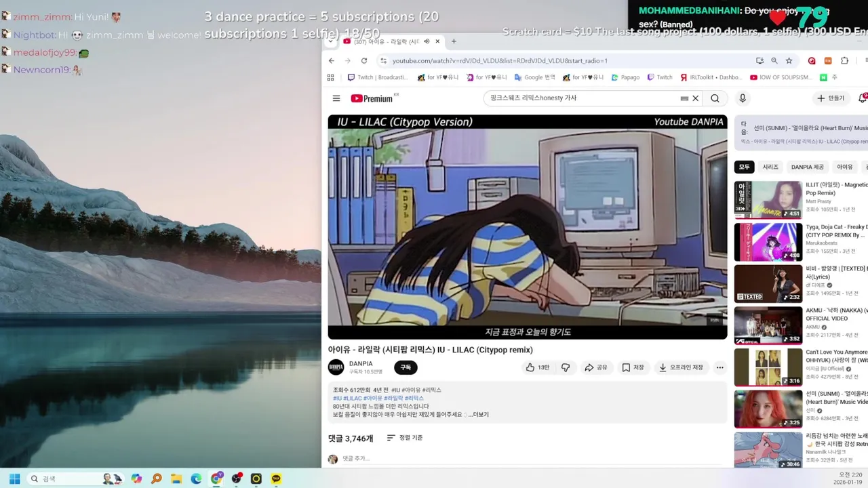Open File Explorer from taskbar
This screenshot has width=868, height=488.
(176, 479)
